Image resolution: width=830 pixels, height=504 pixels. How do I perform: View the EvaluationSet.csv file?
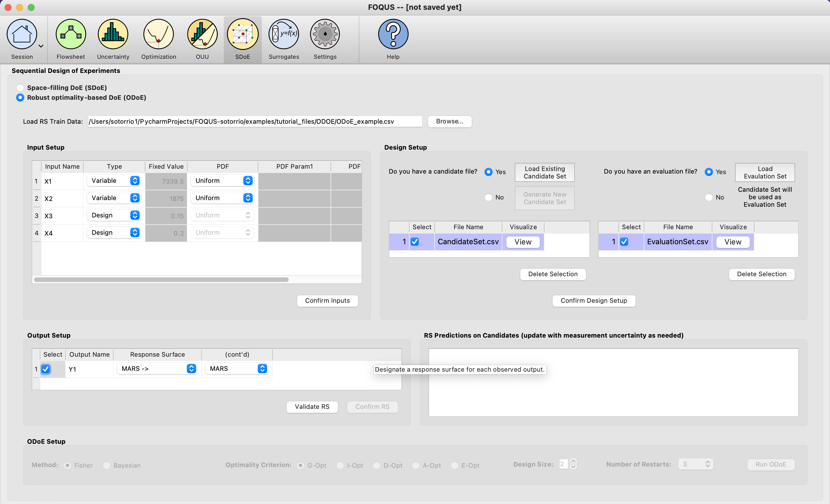[x=733, y=242]
